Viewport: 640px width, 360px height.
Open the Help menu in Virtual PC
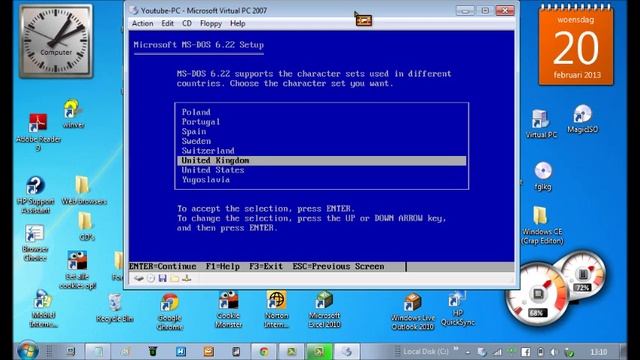(238, 24)
